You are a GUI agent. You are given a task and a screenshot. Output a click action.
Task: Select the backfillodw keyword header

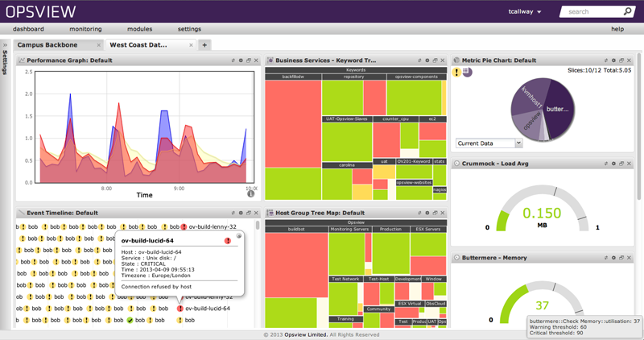click(x=293, y=77)
